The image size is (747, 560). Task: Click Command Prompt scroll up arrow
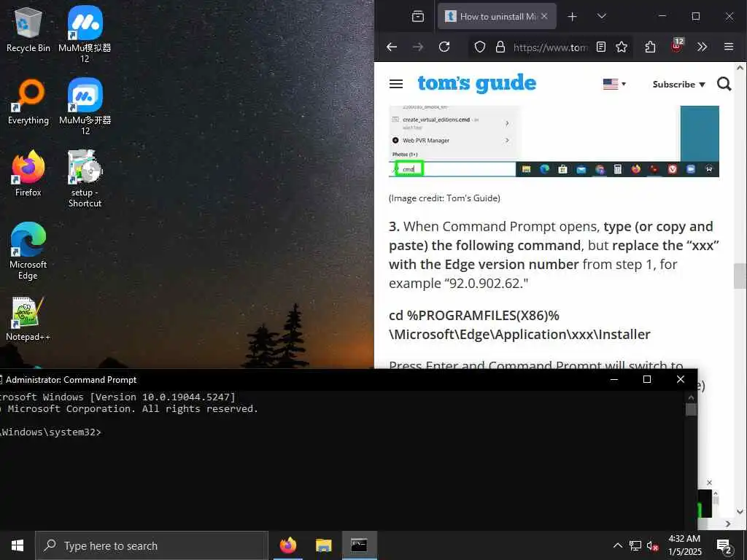pyautogui.click(x=692, y=397)
